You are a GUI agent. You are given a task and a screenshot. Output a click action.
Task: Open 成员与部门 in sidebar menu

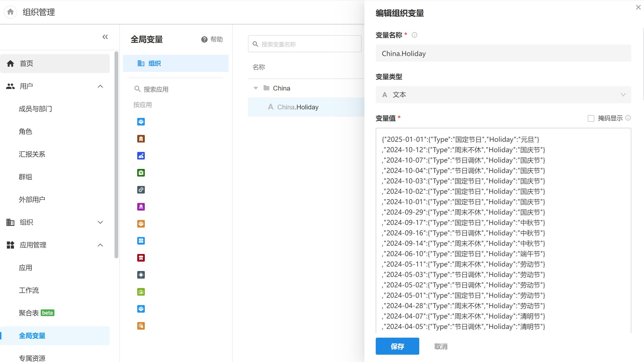pos(35,109)
